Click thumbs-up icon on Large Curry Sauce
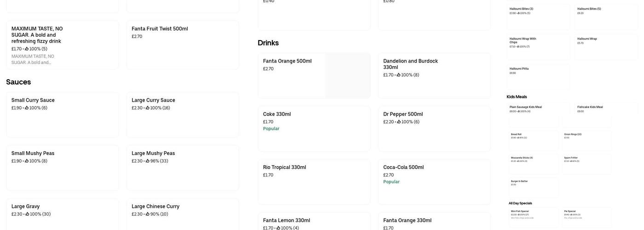 [x=148, y=108]
